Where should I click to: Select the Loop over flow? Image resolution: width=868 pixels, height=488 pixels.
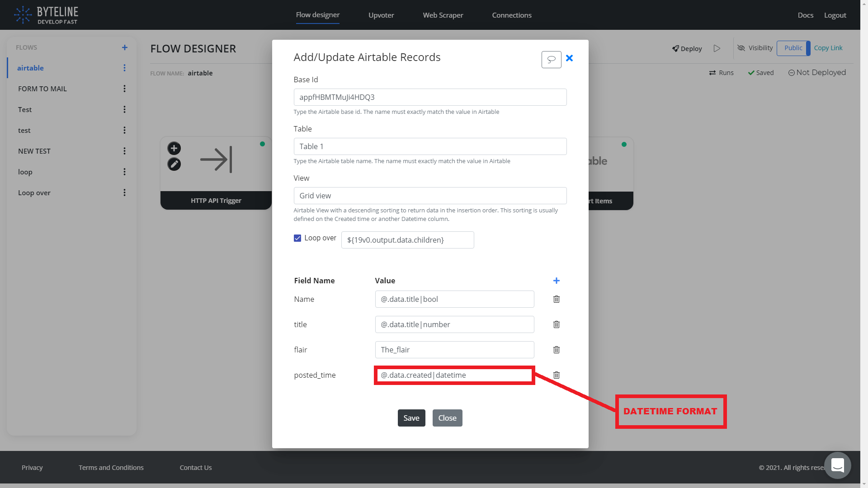point(34,192)
